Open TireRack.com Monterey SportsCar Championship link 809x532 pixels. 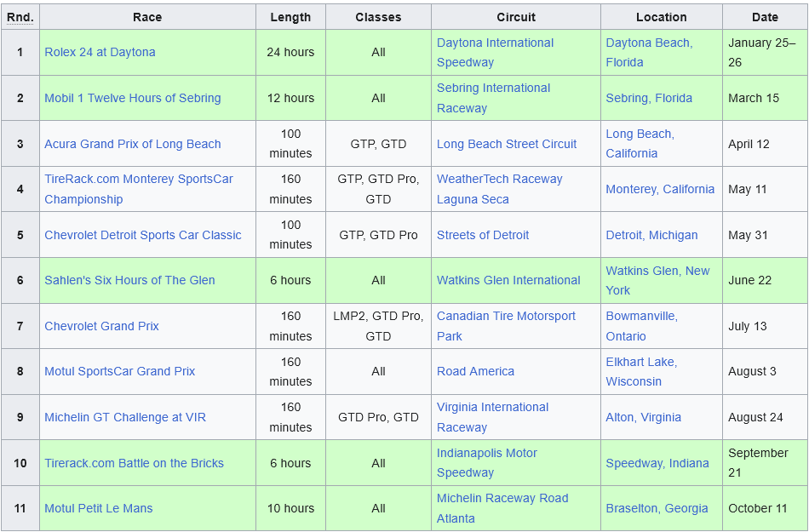tap(139, 189)
